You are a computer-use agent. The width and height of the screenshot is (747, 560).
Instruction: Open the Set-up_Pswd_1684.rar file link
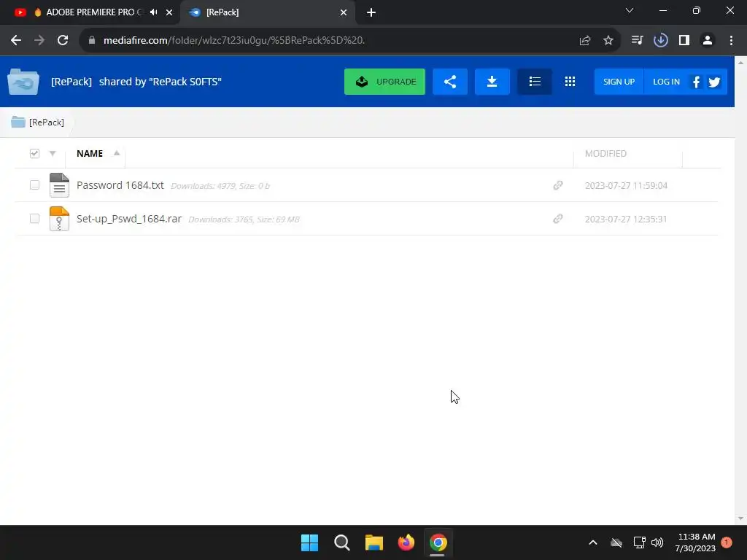point(128,219)
